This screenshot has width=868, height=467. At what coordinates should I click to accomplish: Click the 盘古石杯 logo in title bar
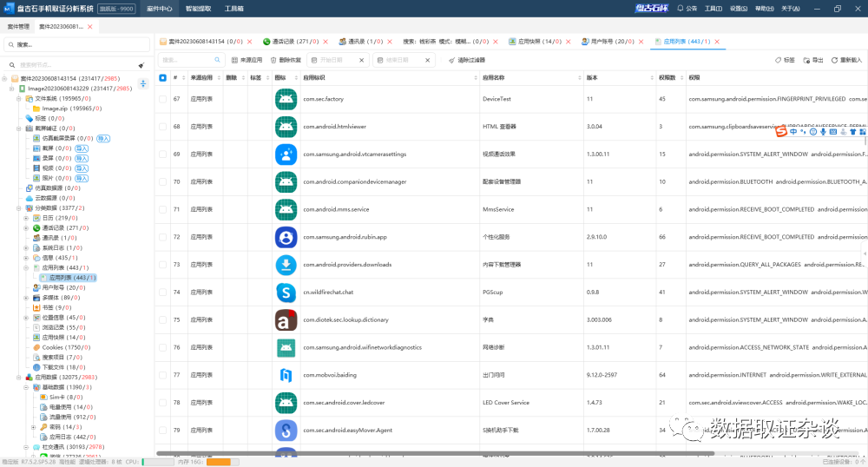[652, 9]
